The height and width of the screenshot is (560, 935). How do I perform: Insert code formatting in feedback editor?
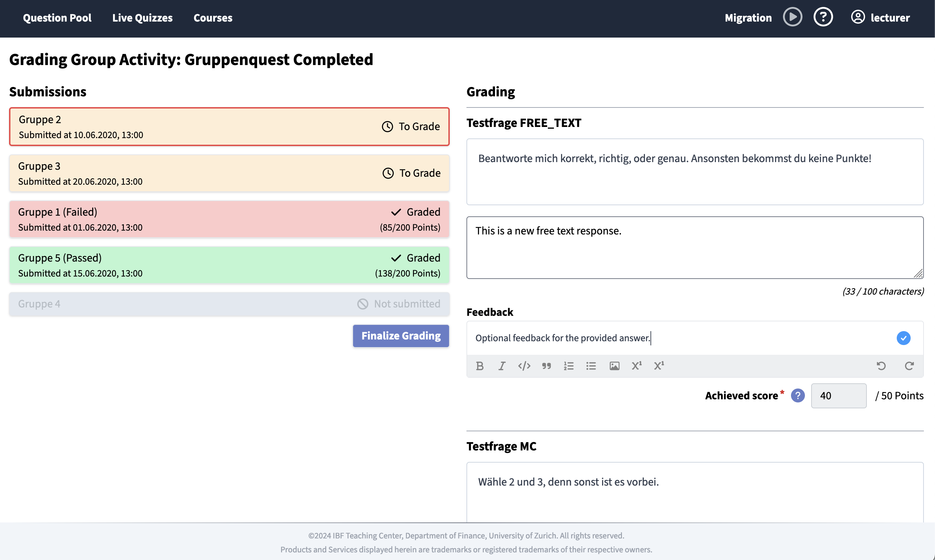(x=524, y=366)
